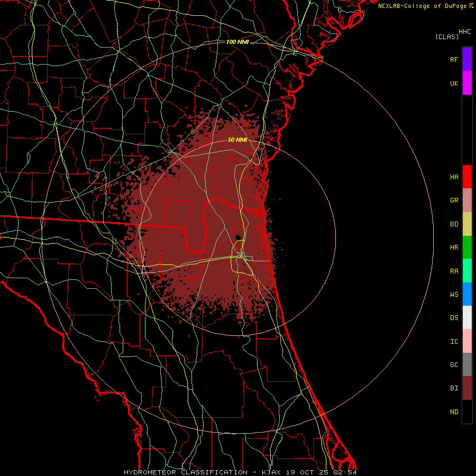Screen dimensions: 476x476
Task: Click the DS white legend swatch
Action: 467,317
